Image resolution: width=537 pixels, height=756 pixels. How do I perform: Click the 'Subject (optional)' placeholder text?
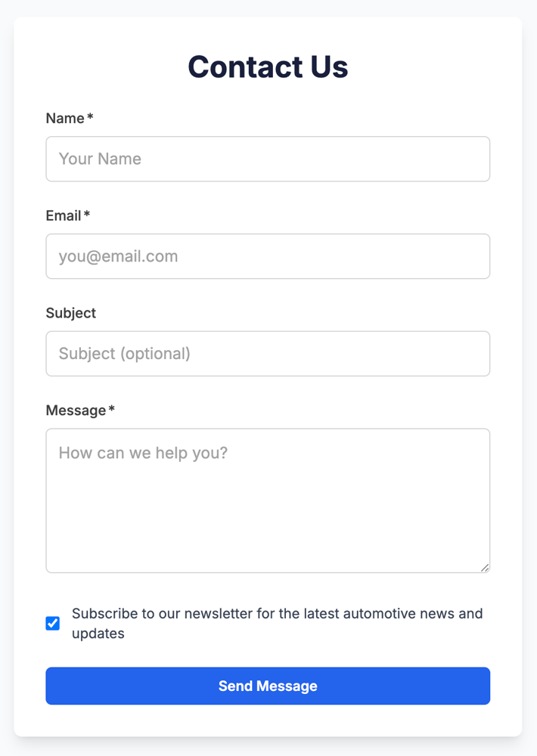point(124,354)
